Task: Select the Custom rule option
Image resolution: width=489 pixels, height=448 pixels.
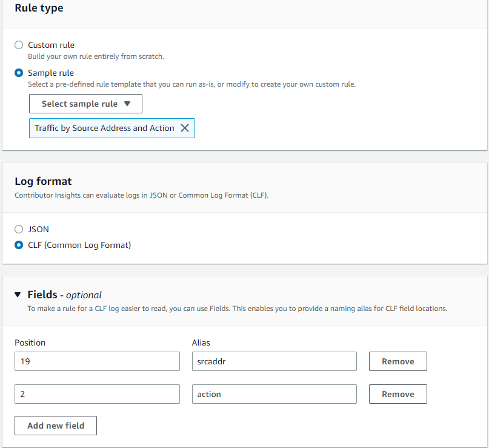Action: coord(18,45)
